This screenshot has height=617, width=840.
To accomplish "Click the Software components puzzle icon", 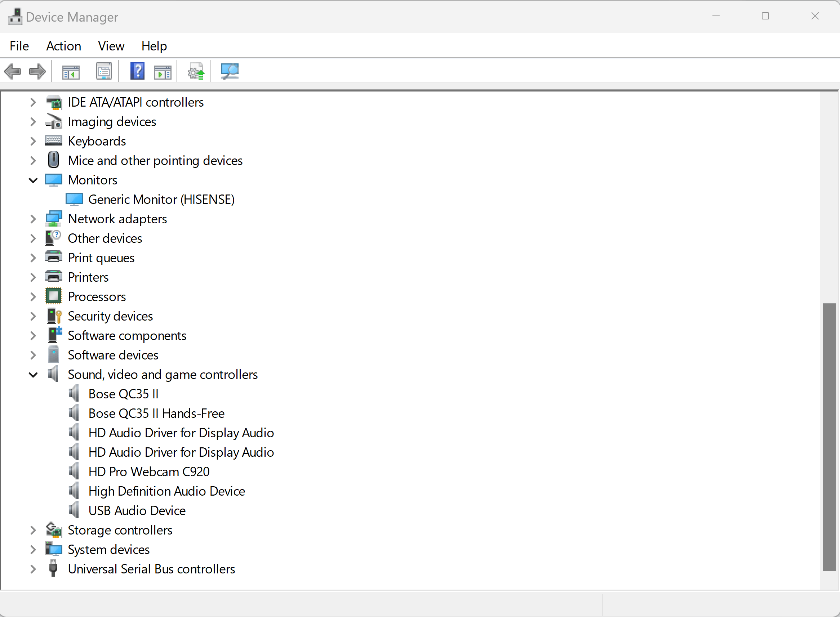I will pyautogui.click(x=55, y=335).
